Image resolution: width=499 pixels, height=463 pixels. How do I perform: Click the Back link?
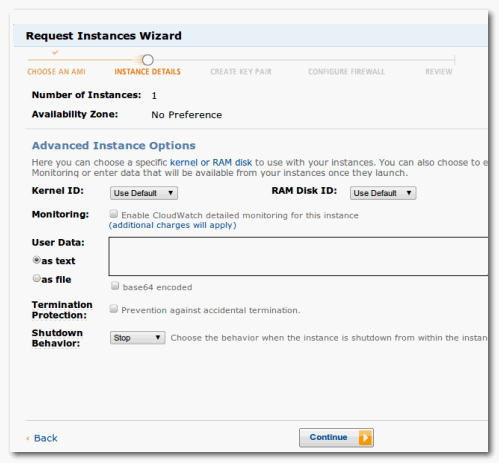point(46,438)
